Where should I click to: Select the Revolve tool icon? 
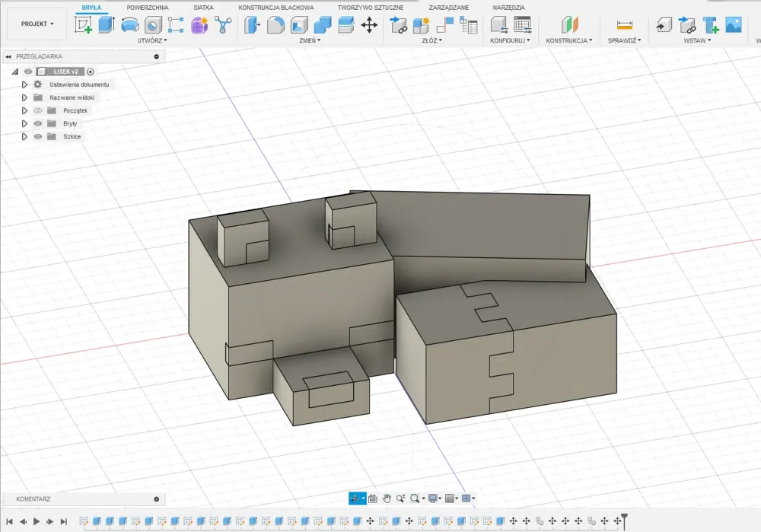[x=130, y=25]
